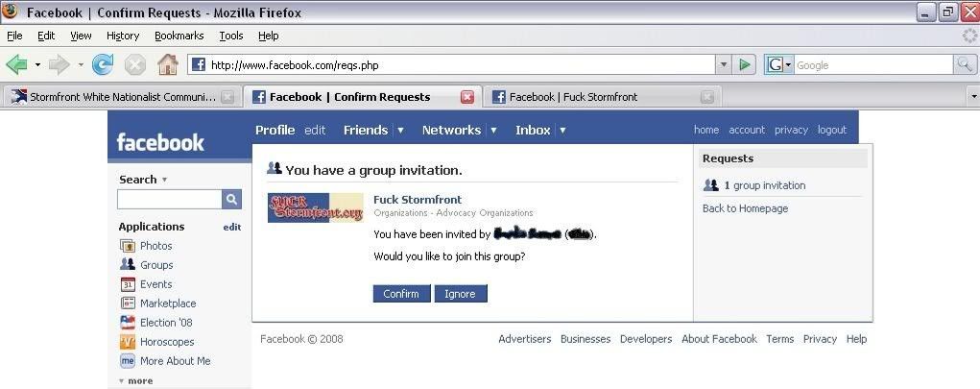Reload the page with Firefox refresh icon

[102, 64]
